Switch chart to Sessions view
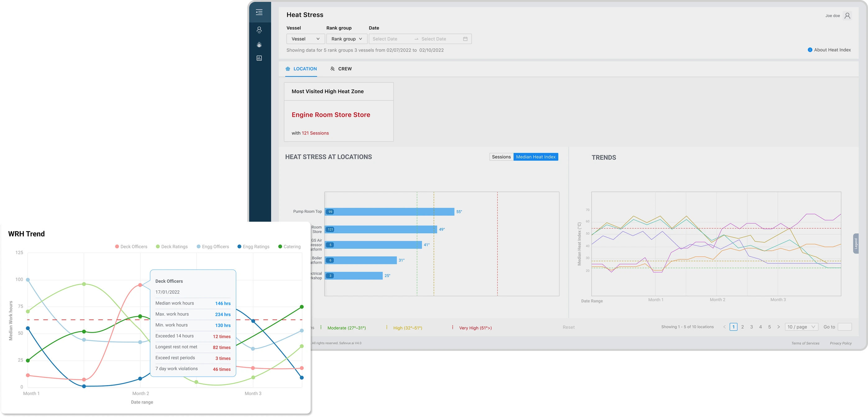The width and height of the screenshot is (868, 417). pyautogui.click(x=501, y=157)
